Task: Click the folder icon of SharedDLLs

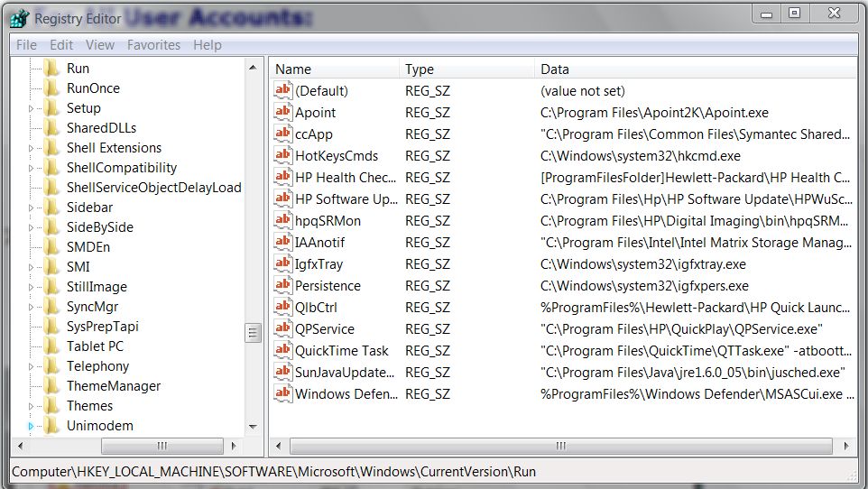Action: tap(51, 127)
